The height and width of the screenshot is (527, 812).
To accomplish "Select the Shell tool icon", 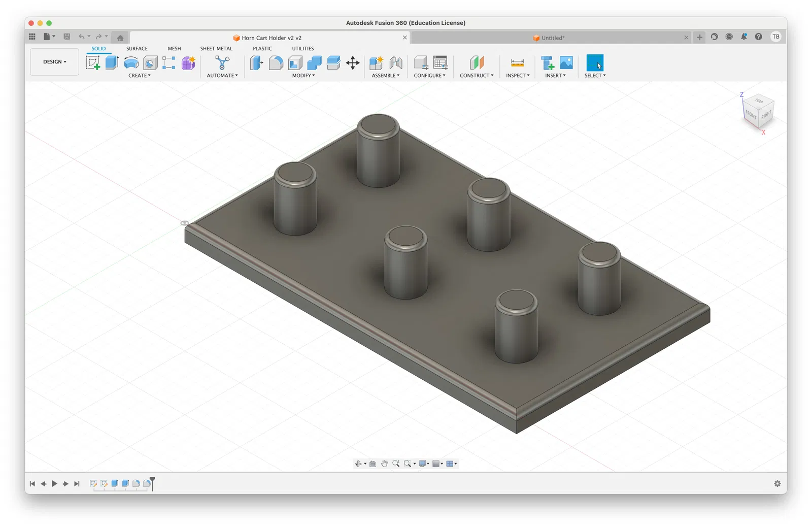I will click(295, 63).
